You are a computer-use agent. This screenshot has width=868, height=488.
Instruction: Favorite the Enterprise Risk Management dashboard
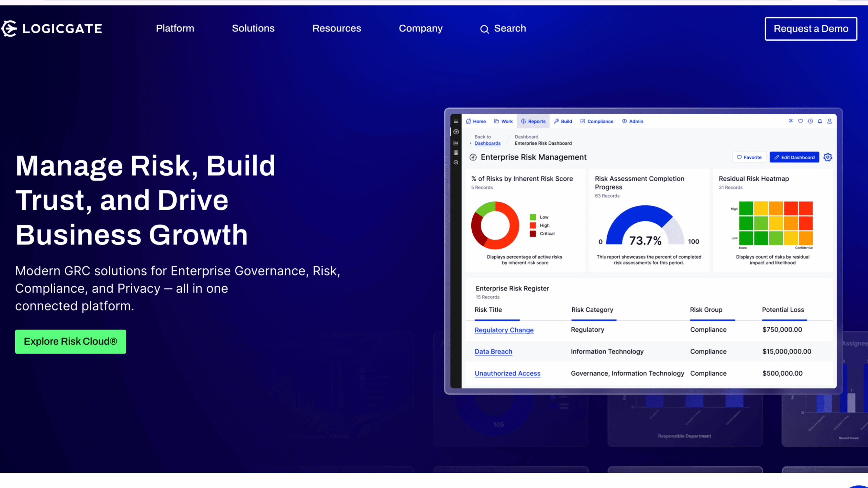[x=749, y=157]
